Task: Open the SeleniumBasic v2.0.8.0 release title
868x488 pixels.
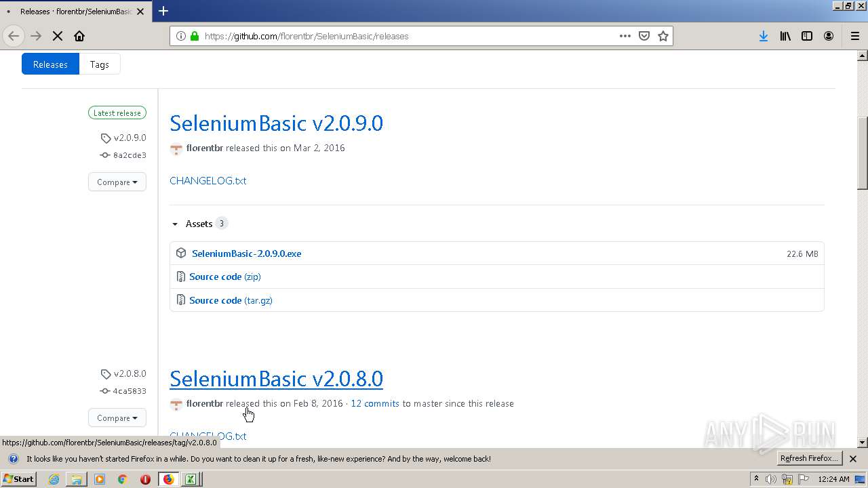Action: pos(276,378)
